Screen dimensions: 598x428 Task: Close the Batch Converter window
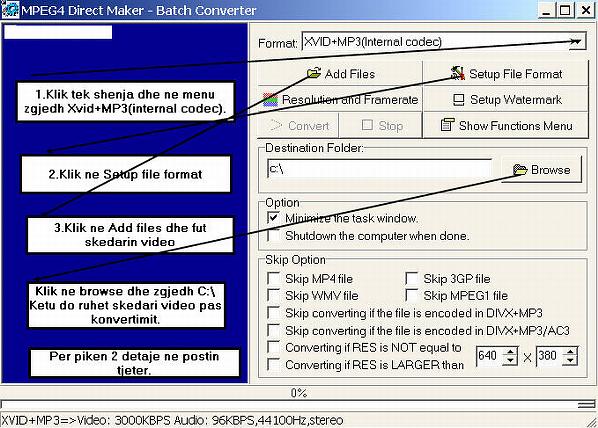[x=585, y=10]
